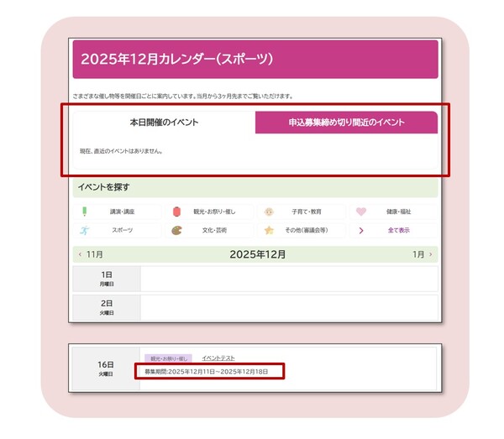504x439 pixels.
Task: Click the pink heart 健康・福祉 icon
Action: coord(361,212)
